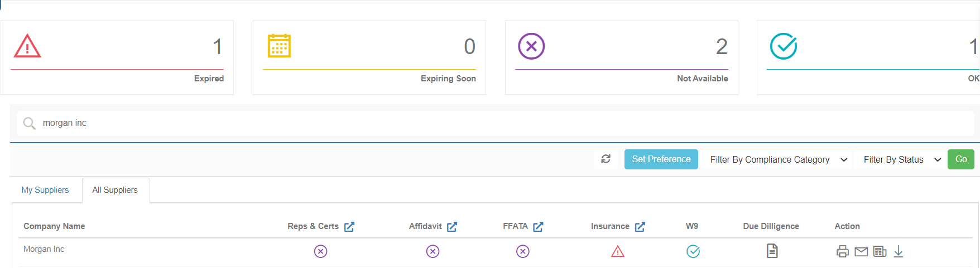Viewport: 980px width, 268px height.
Task: Click Morgan Inc's W9 OK checkmark icon
Action: [x=693, y=252]
